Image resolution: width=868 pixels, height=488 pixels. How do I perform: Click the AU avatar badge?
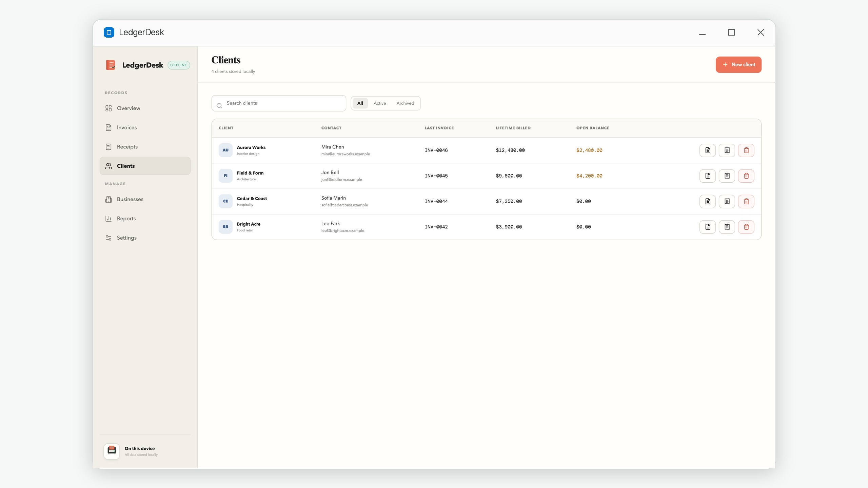pos(225,150)
